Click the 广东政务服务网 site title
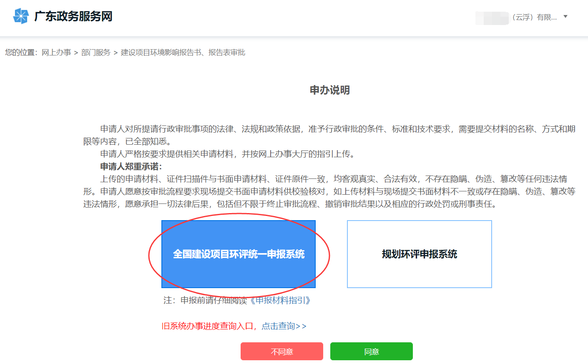The width and height of the screenshot is (588, 364). 73,16
